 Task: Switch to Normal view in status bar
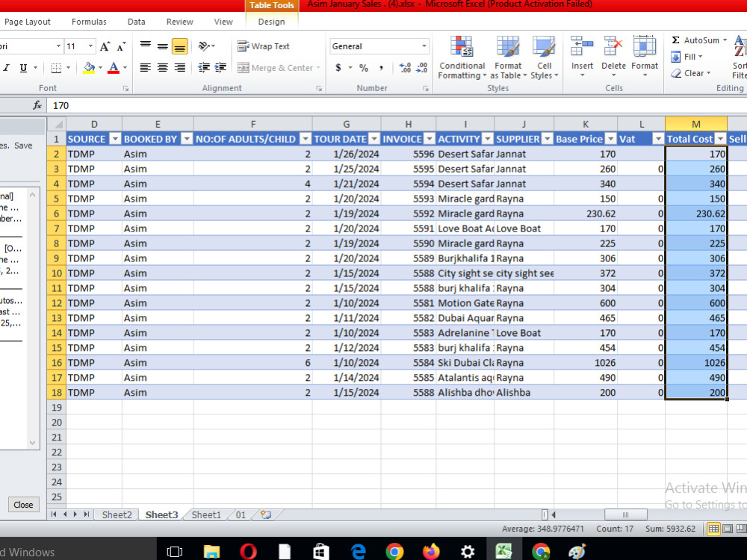tap(713, 529)
